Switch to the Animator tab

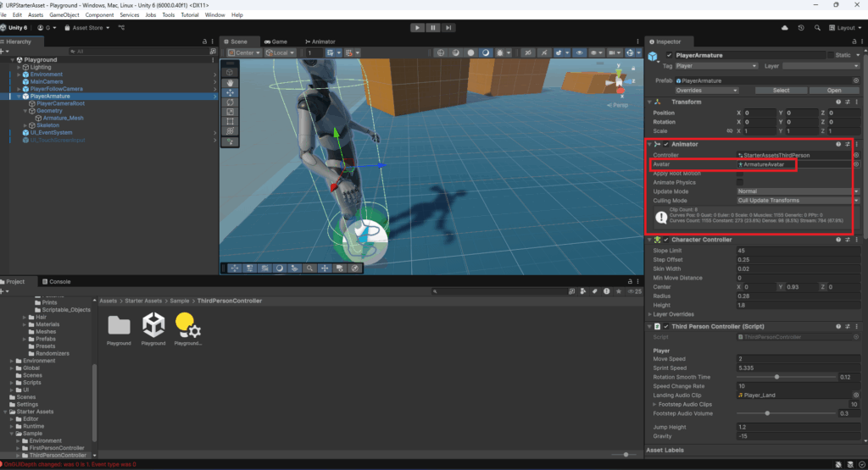tap(320, 41)
